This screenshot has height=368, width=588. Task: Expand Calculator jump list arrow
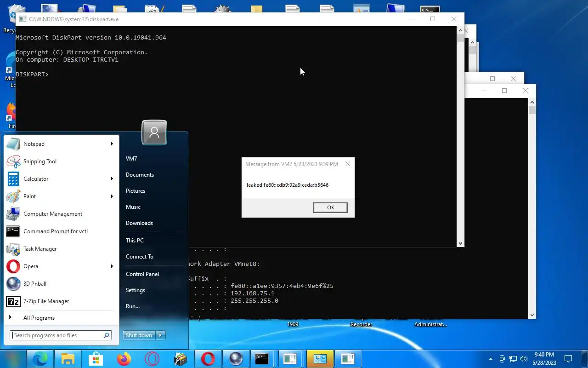click(112, 179)
